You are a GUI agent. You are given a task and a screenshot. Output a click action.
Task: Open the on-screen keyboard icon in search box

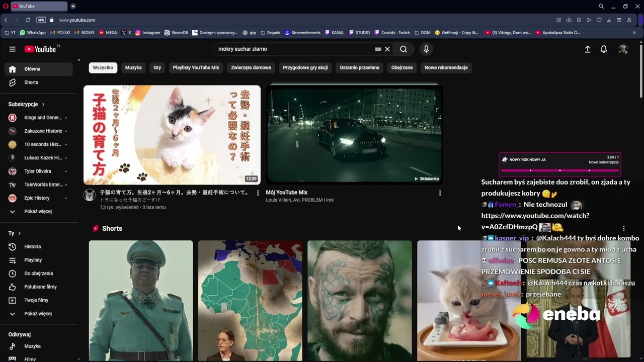click(378, 49)
